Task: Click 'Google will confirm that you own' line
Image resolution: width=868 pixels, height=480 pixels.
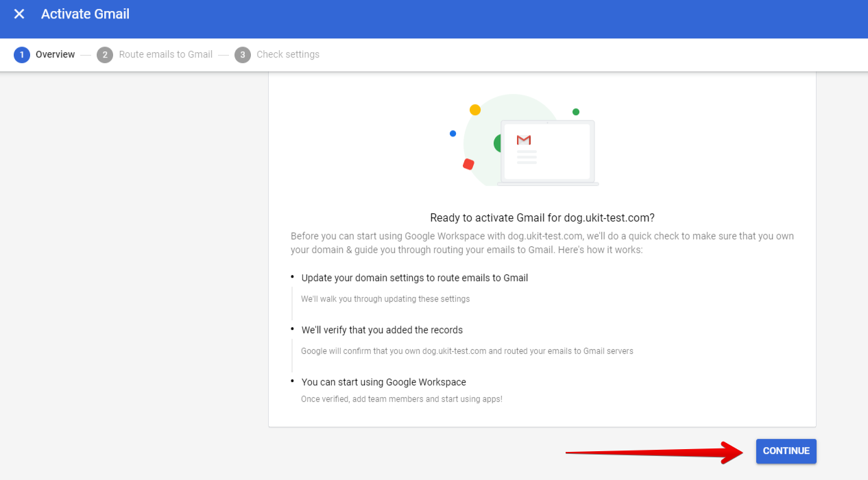Action: [467, 351]
